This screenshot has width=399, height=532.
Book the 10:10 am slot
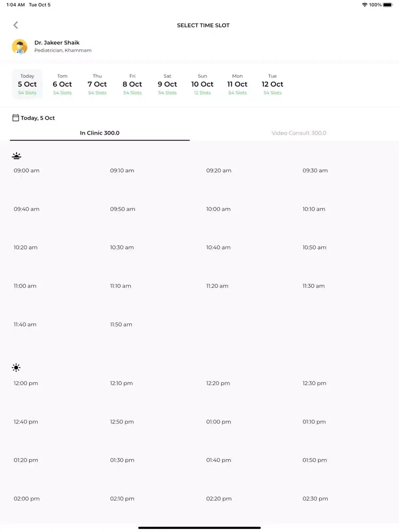pos(314,209)
